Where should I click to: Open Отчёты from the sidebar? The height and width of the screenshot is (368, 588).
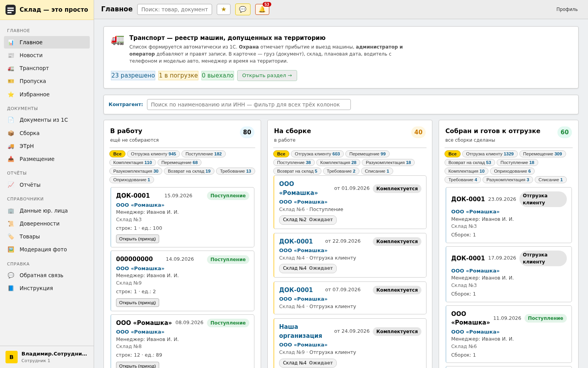pyautogui.click(x=47, y=185)
